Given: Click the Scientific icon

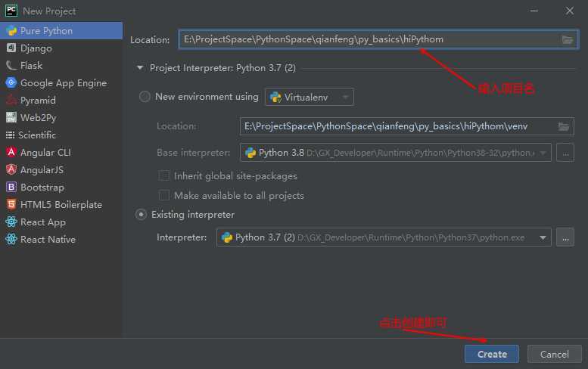Looking at the screenshot, I should pyautogui.click(x=10, y=135).
